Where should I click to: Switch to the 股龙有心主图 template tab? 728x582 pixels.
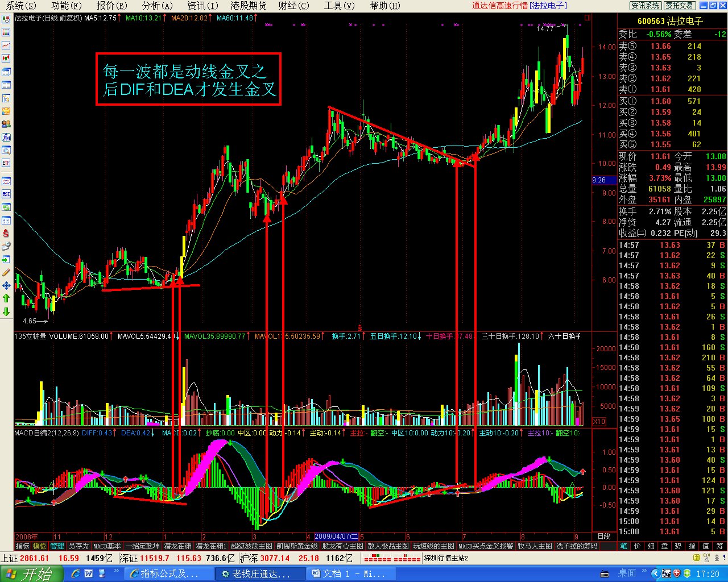pyautogui.click(x=342, y=546)
